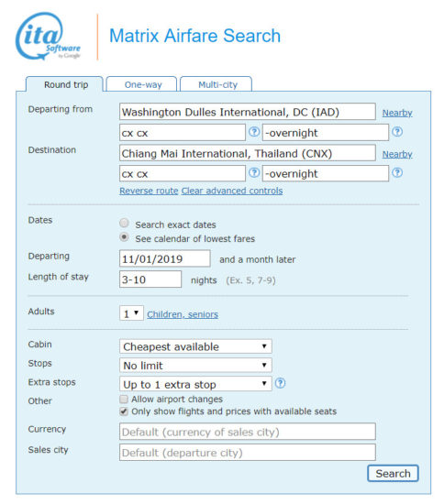
Task: Switch to the Multi-city tab
Action: [x=216, y=84]
